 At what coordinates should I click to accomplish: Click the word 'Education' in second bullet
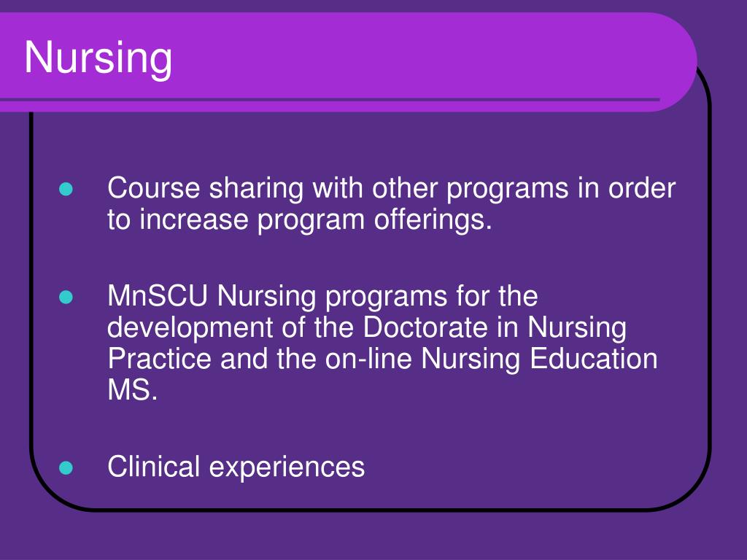(x=594, y=359)
